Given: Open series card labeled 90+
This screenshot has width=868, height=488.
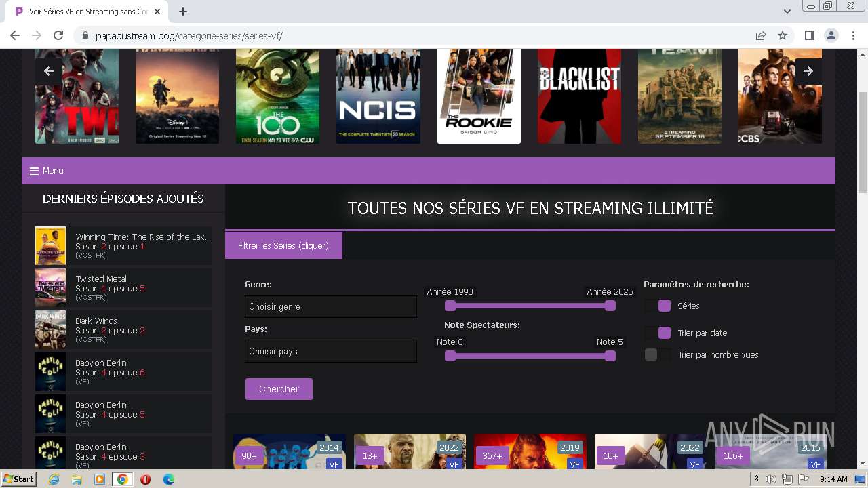Looking at the screenshot, I should click(290, 451).
